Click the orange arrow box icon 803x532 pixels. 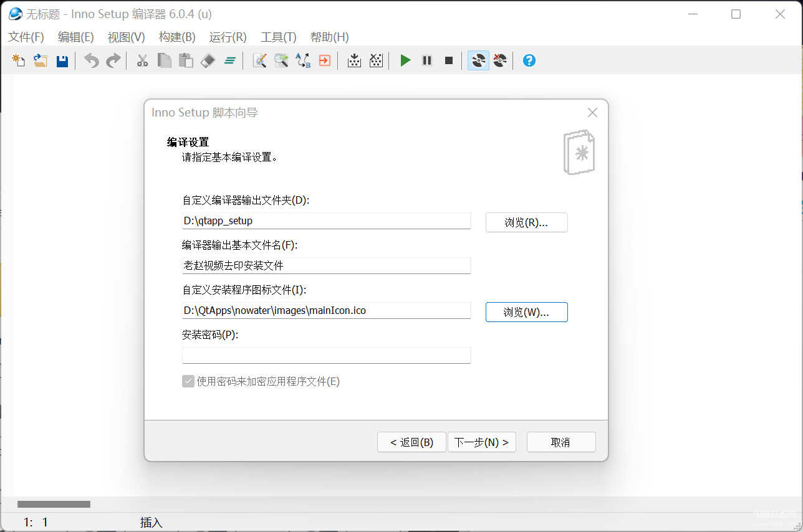click(325, 60)
